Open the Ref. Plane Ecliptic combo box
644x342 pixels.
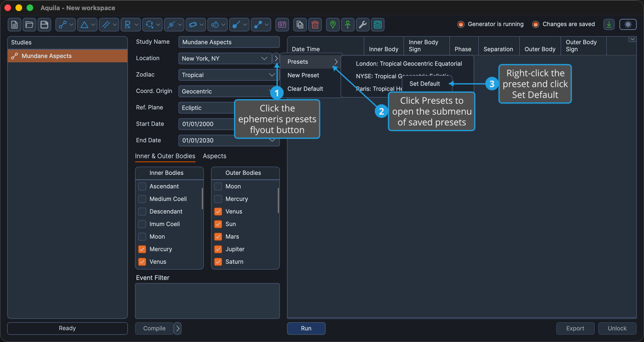pyautogui.click(x=229, y=108)
